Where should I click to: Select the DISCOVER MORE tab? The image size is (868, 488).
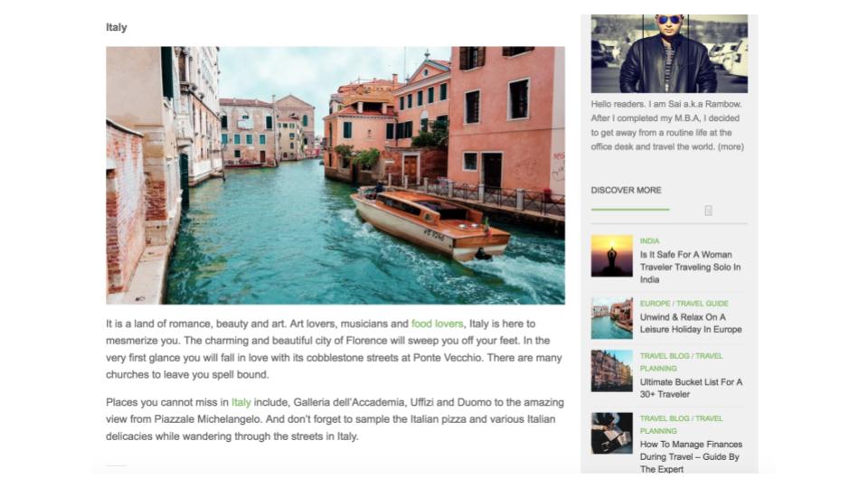click(x=626, y=191)
